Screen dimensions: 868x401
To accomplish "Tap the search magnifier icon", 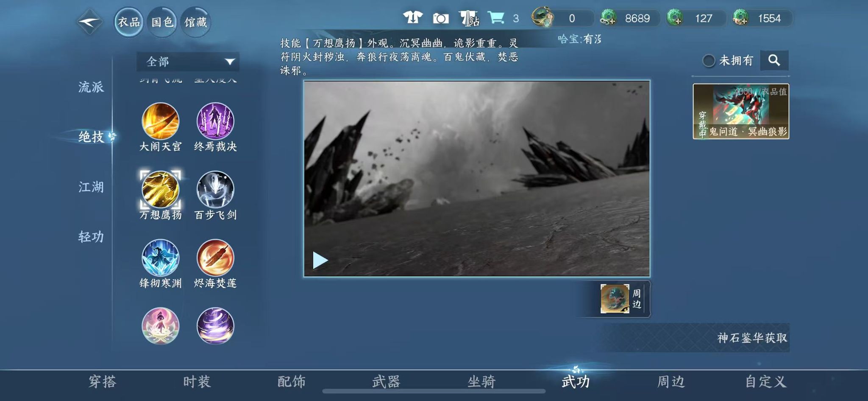I will tap(774, 60).
